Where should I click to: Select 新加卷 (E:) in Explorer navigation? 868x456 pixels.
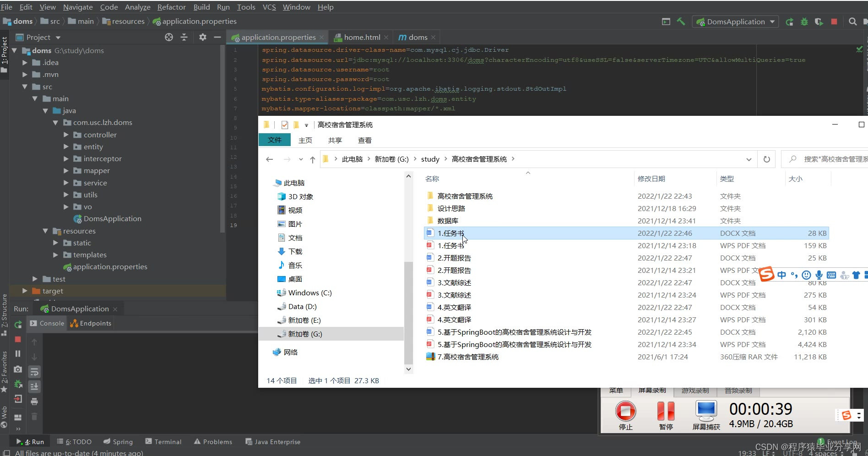pyautogui.click(x=304, y=320)
